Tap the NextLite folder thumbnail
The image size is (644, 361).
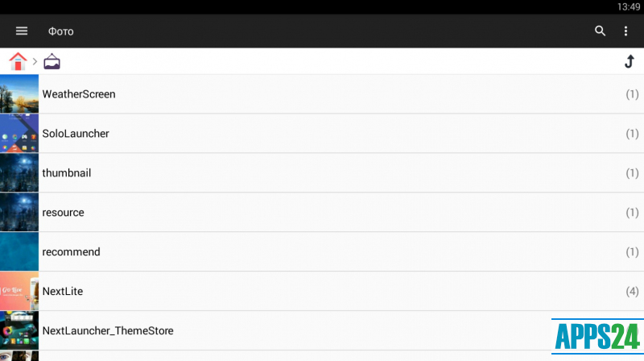pos(19,292)
